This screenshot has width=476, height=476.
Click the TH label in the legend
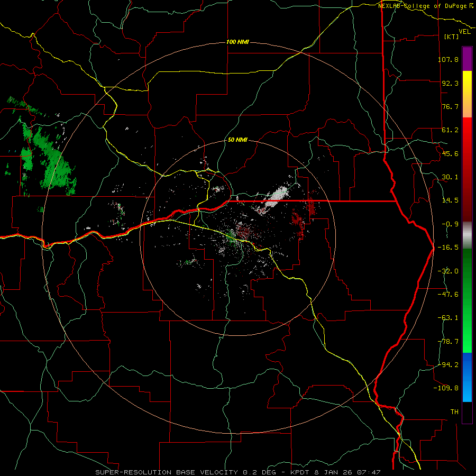coord(454,412)
